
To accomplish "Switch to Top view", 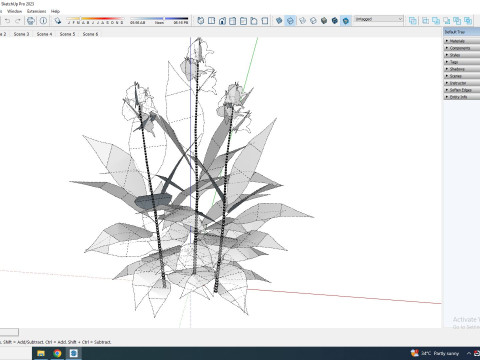I will tap(211, 21).
